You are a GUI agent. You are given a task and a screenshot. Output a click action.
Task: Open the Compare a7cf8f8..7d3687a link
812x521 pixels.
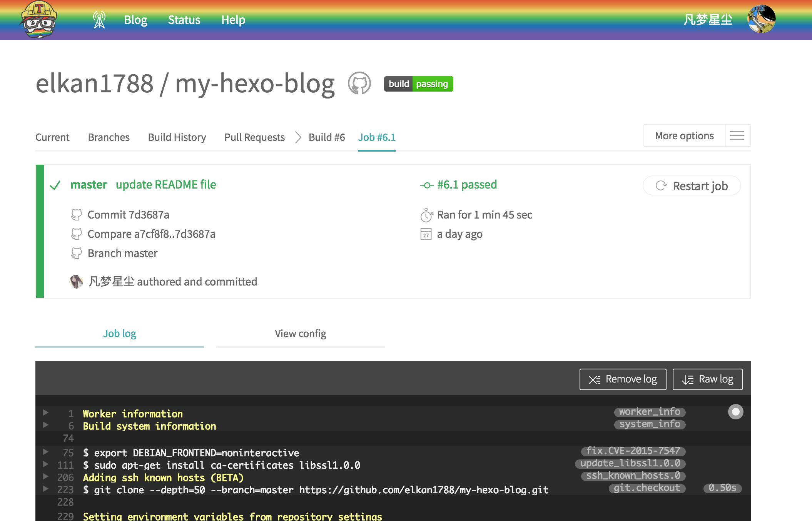151,234
